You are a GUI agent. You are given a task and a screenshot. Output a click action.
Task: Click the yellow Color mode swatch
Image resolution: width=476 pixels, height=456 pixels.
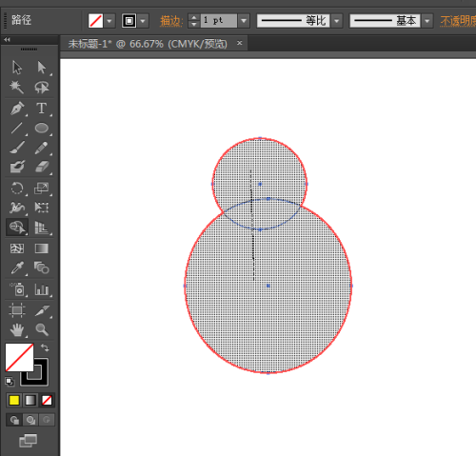[14, 401]
